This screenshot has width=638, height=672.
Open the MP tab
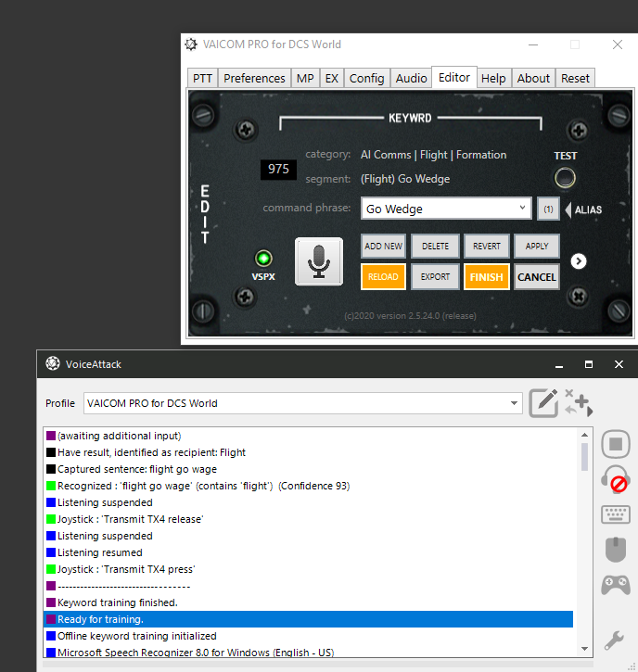coord(305,79)
